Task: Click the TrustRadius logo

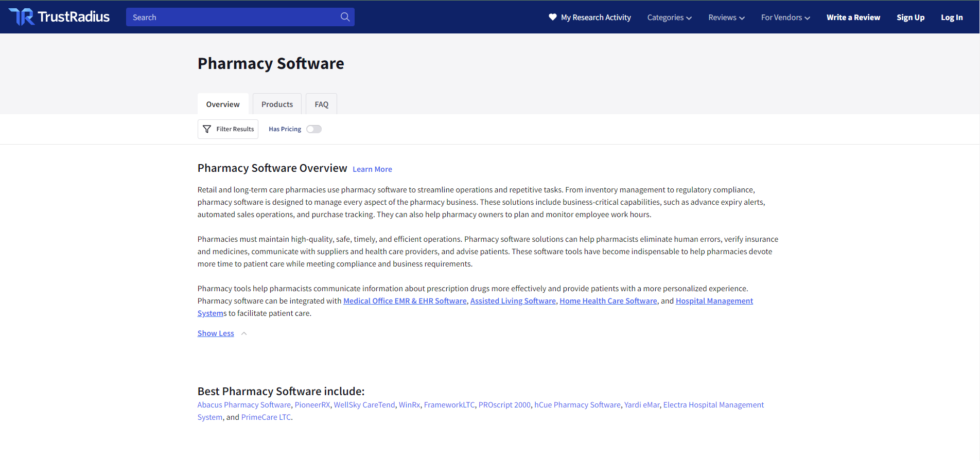Action: 59,17
